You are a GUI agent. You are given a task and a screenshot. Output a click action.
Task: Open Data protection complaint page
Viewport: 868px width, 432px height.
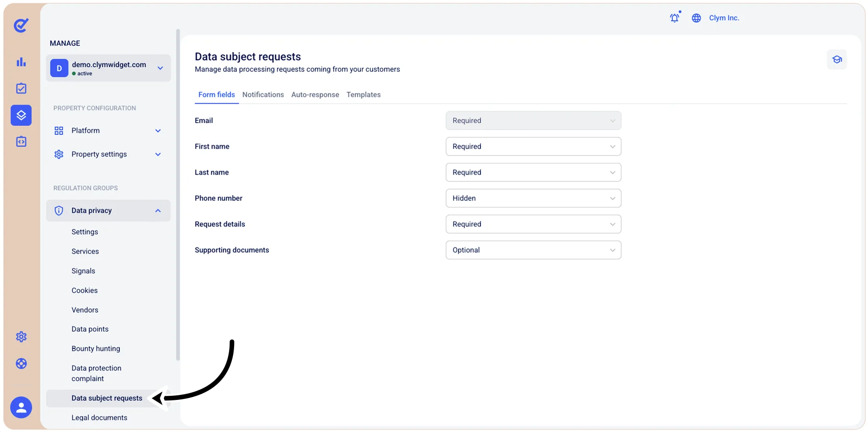pos(96,373)
